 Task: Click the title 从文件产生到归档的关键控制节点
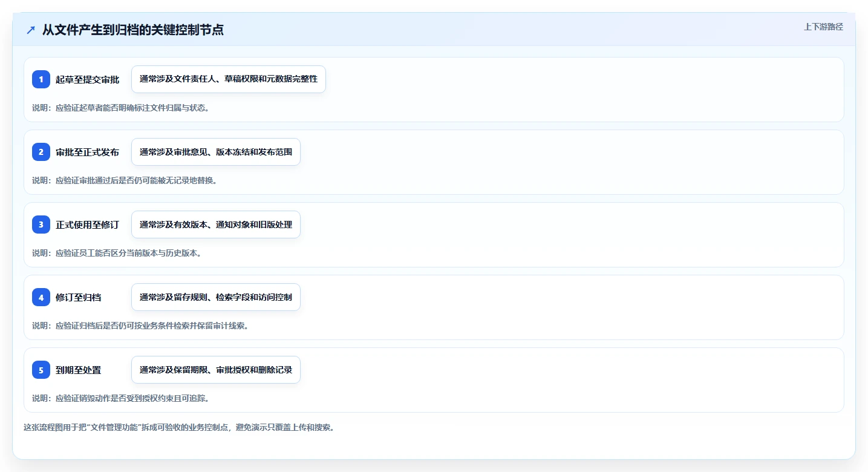tap(133, 30)
